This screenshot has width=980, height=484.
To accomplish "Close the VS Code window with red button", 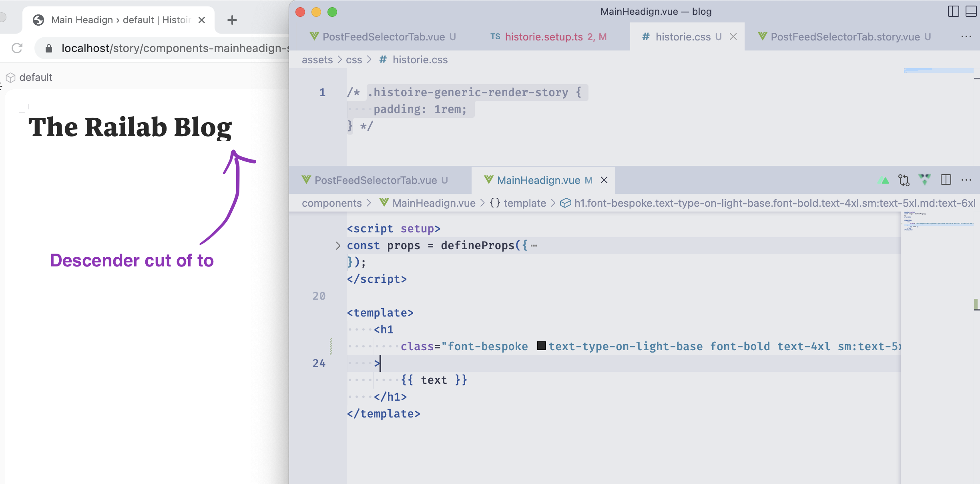I will coord(300,12).
